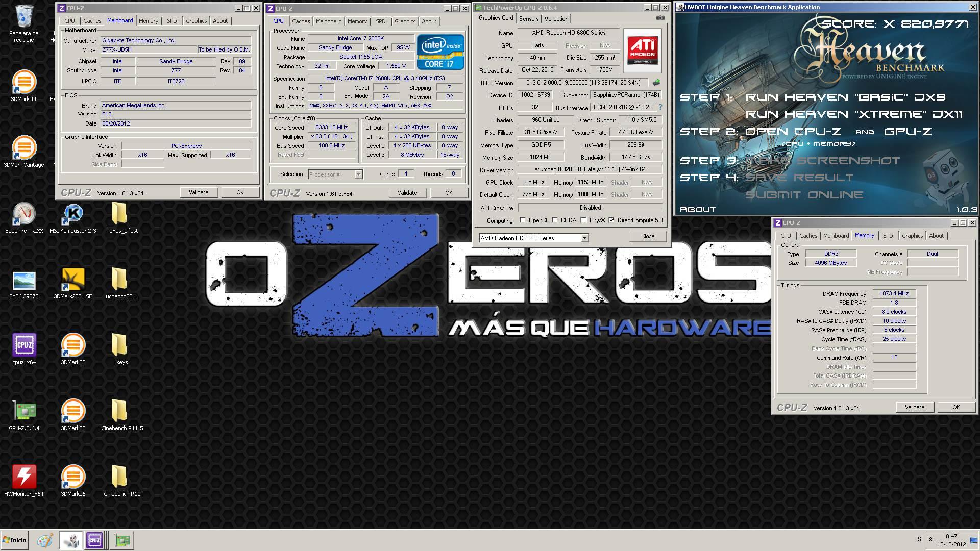This screenshot has height=551, width=980.
Task: Open the MSI Kombustor 2.3 shortcut
Action: (73, 218)
